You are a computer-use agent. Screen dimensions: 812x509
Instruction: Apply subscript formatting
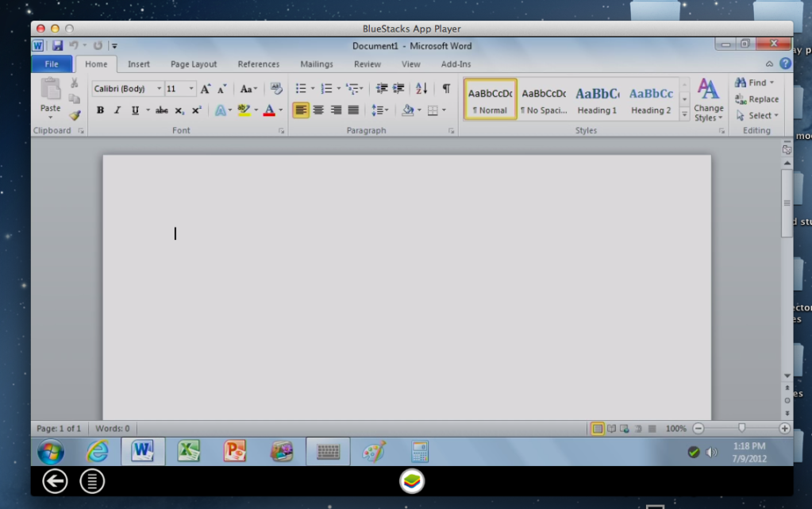pyautogui.click(x=179, y=110)
